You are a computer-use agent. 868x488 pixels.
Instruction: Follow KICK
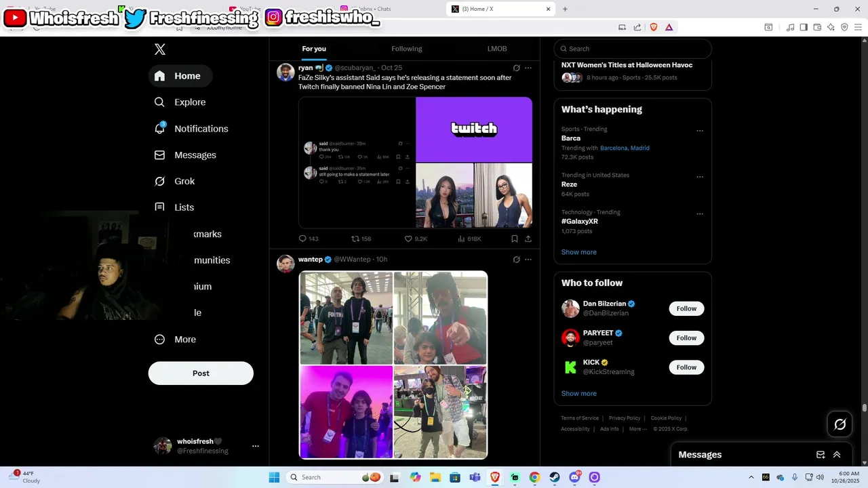(x=686, y=367)
